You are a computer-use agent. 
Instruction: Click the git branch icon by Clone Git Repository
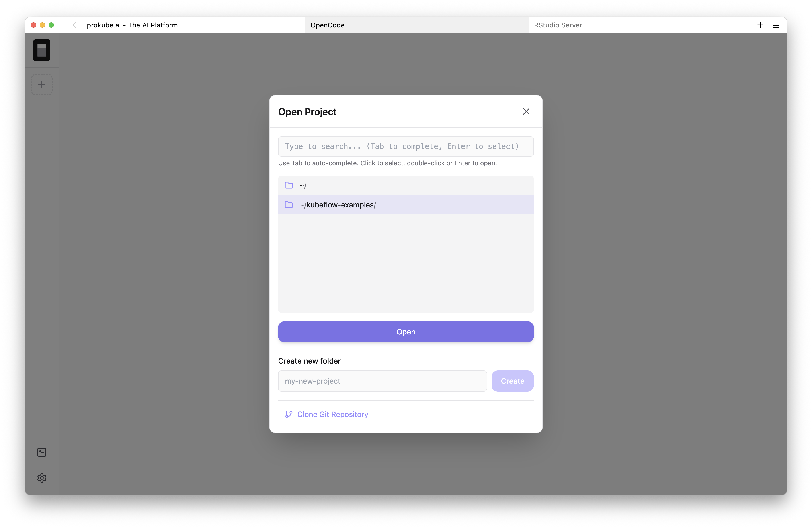(x=289, y=414)
